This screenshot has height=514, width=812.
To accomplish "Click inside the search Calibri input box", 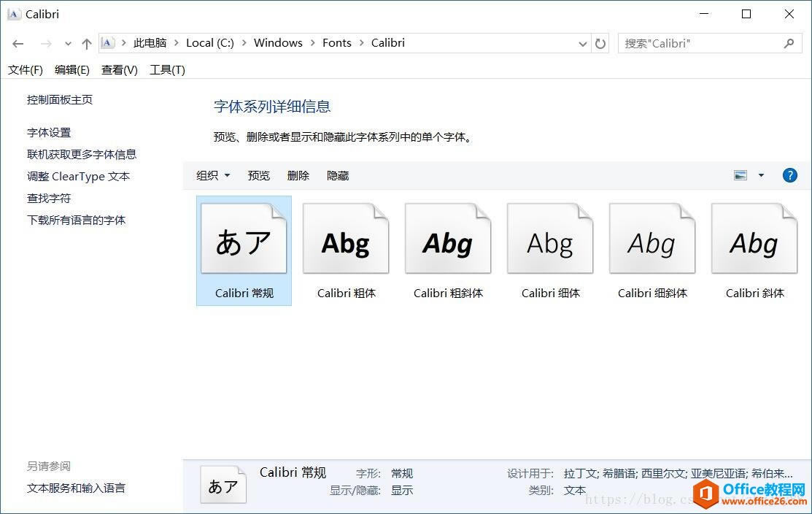I will (693, 43).
